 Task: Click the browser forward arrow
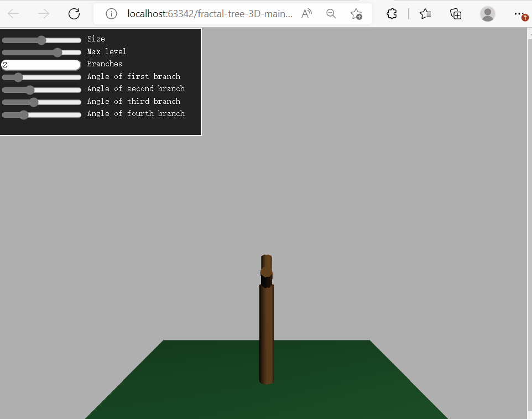click(x=44, y=14)
